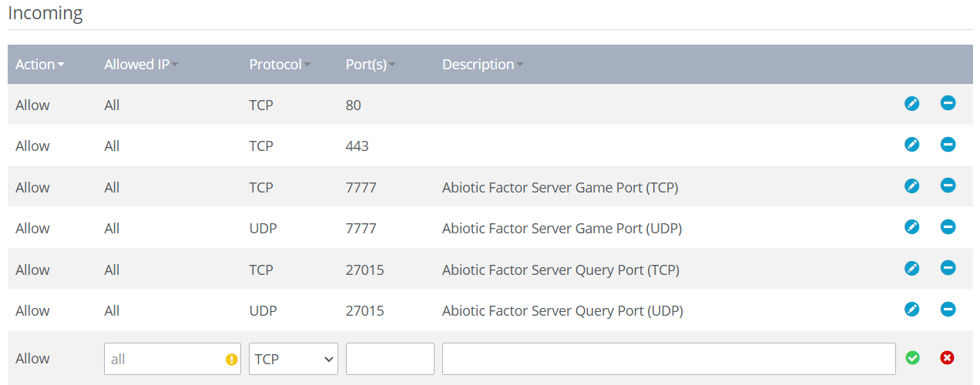The image size is (980, 385).
Task: Sort by Description column header
Action: [482, 65]
